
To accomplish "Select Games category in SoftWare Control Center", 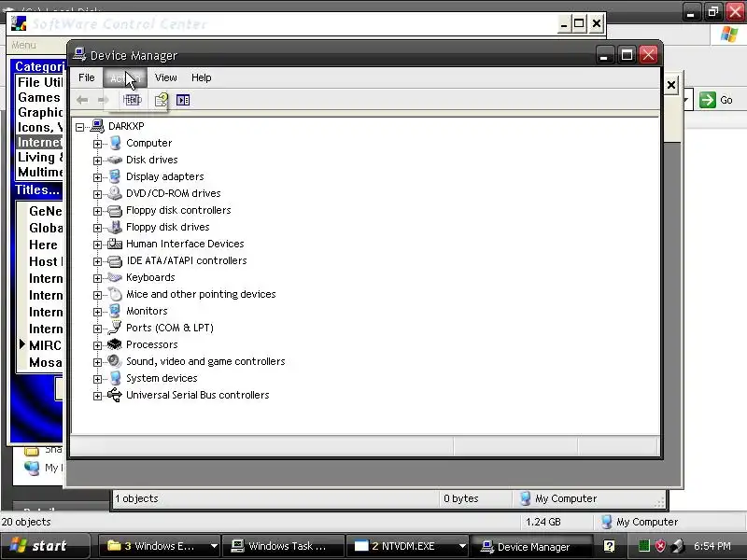I will click(x=39, y=97).
